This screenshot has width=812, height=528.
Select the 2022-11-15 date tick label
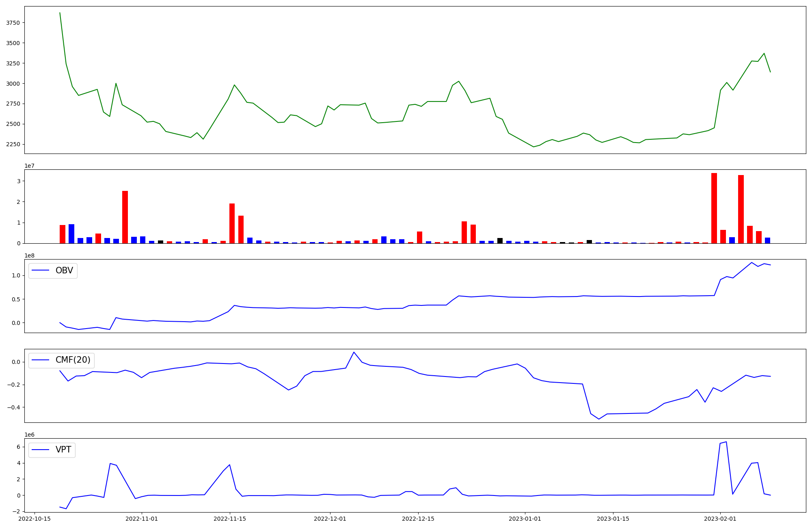coord(230,519)
